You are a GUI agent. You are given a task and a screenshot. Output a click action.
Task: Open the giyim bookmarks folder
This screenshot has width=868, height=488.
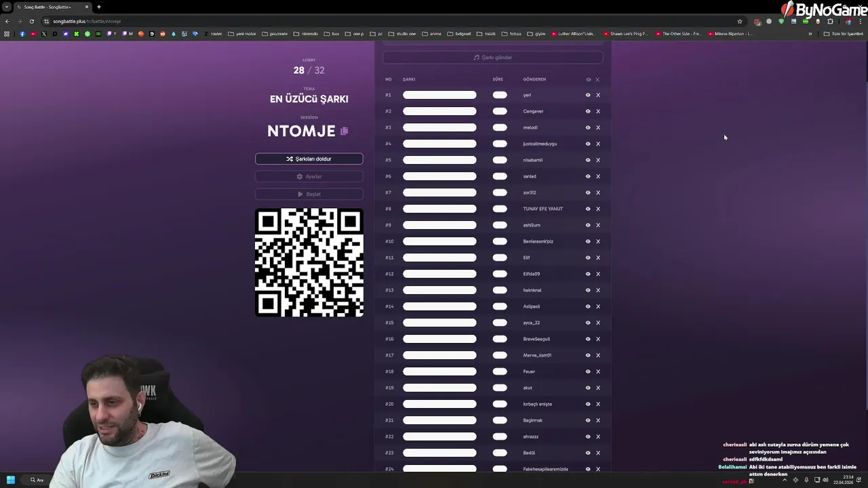pyautogui.click(x=536, y=34)
